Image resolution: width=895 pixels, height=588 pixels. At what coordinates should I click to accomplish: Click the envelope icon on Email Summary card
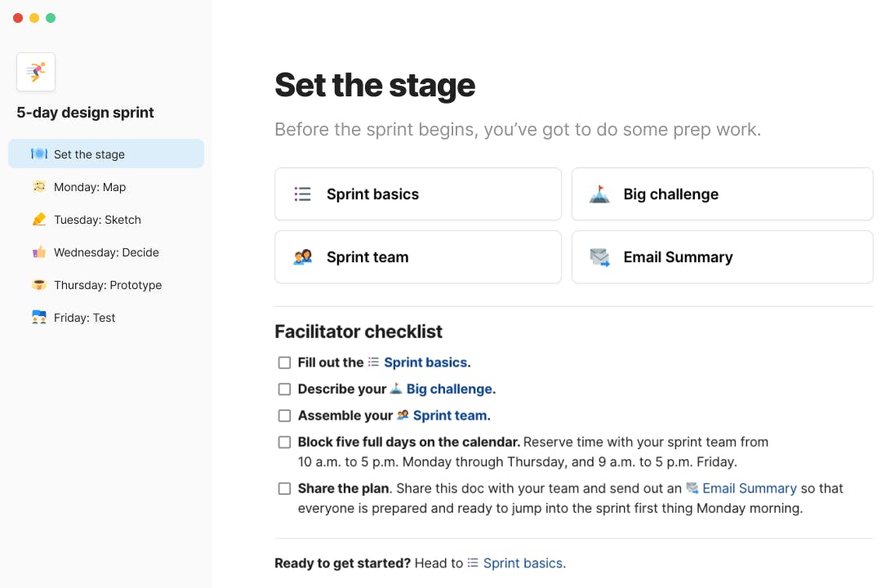click(x=599, y=257)
